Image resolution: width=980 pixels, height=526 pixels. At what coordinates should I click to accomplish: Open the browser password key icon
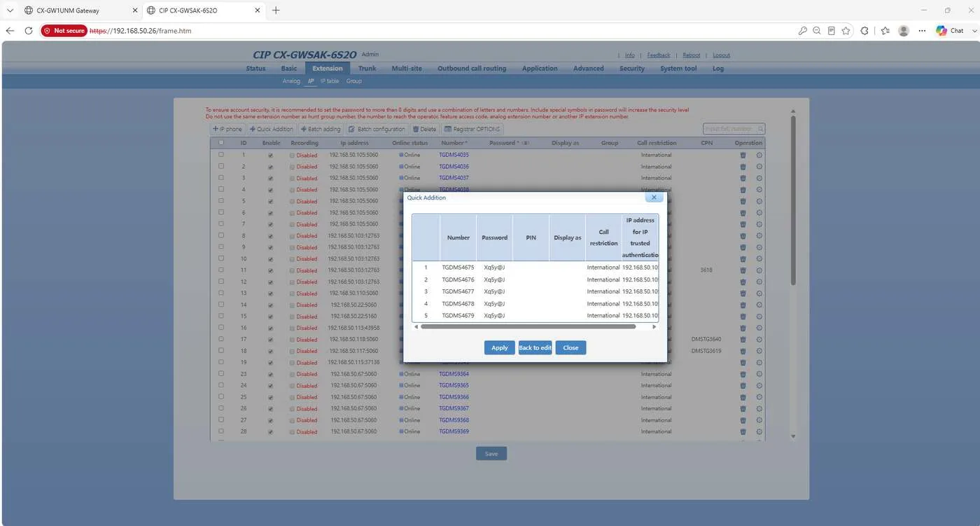(x=802, y=31)
